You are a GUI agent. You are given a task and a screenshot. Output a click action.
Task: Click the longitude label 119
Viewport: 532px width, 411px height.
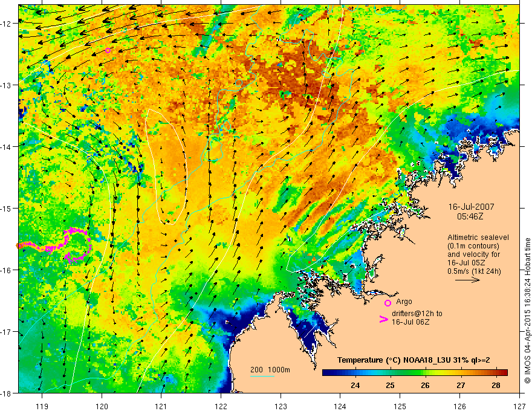coord(42,406)
